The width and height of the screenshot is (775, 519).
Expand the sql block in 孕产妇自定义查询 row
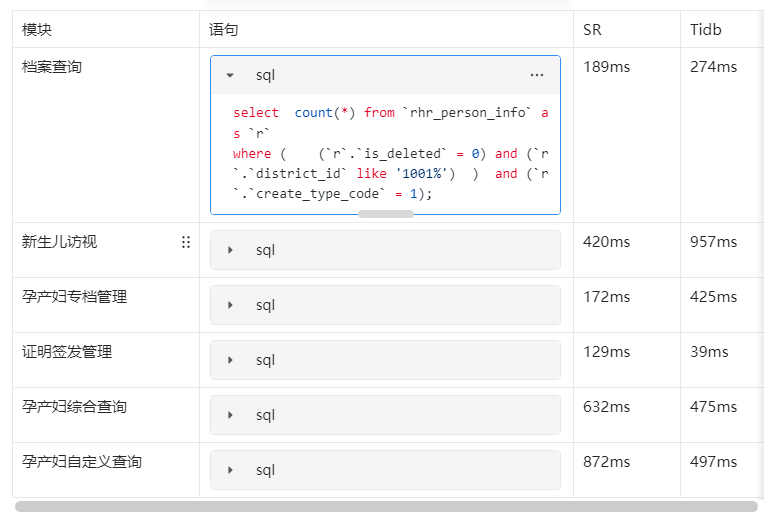230,470
